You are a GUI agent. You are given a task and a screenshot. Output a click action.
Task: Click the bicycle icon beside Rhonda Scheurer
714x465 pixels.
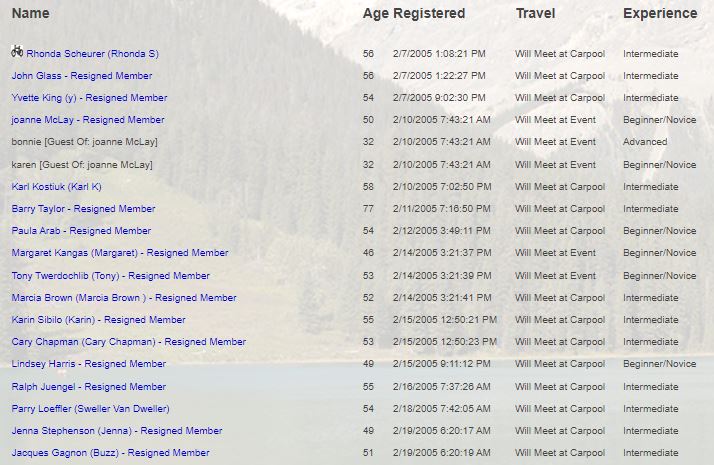click(17, 52)
